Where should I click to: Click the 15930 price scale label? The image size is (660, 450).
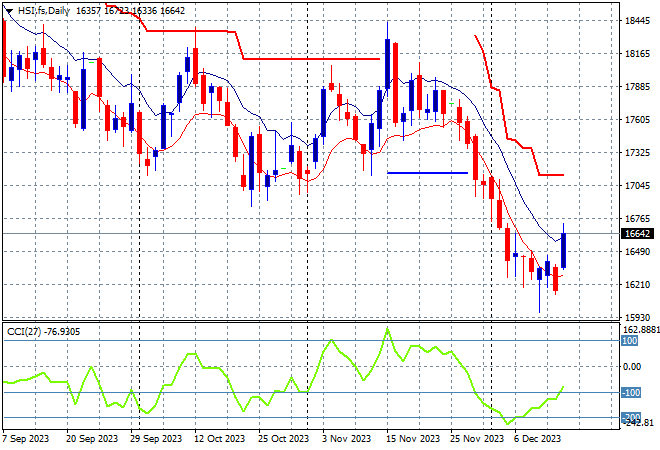click(x=637, y=318)
